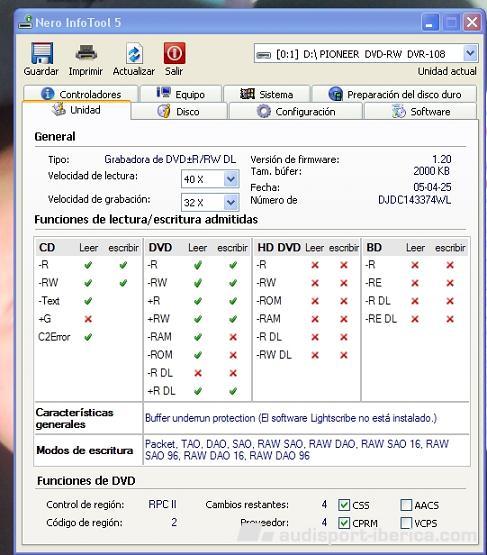The image size is (487, 555).
Task: Click the serial number DJDC143374WL
Action: click(414, 200)
